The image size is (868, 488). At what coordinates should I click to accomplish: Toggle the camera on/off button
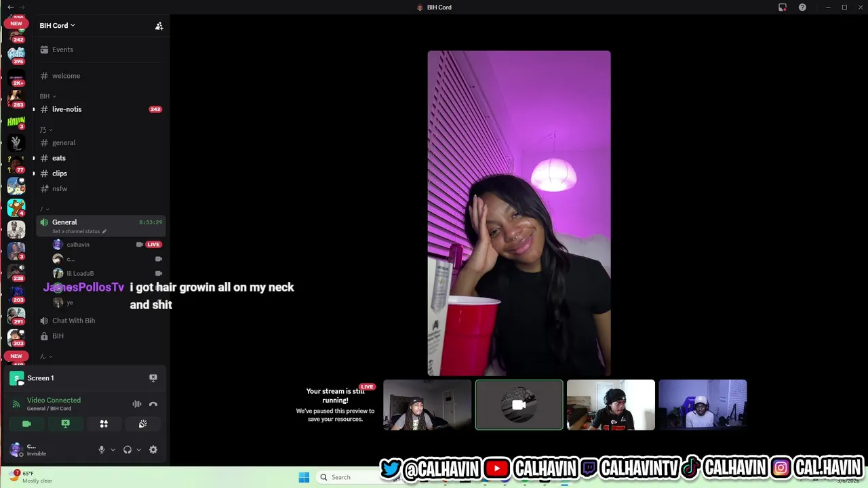tap(26, 424)
